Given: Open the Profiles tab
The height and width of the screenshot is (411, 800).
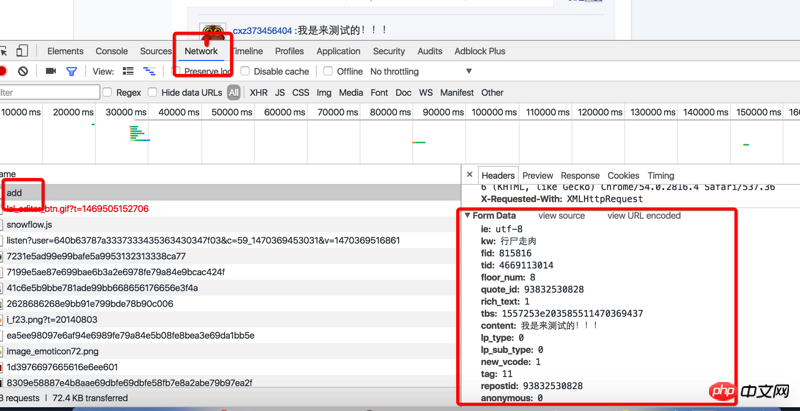Looking at the screenshot, I should (x=289, y=51).
